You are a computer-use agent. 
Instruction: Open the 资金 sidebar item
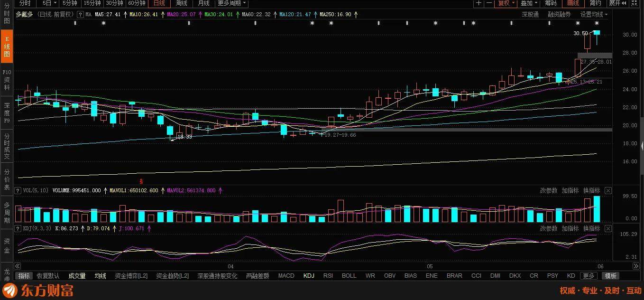tap(7, 245)
